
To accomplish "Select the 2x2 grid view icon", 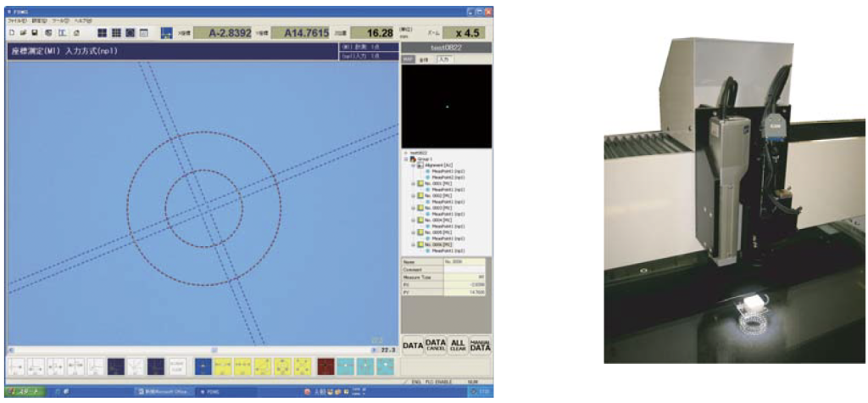I will point(103,33).
